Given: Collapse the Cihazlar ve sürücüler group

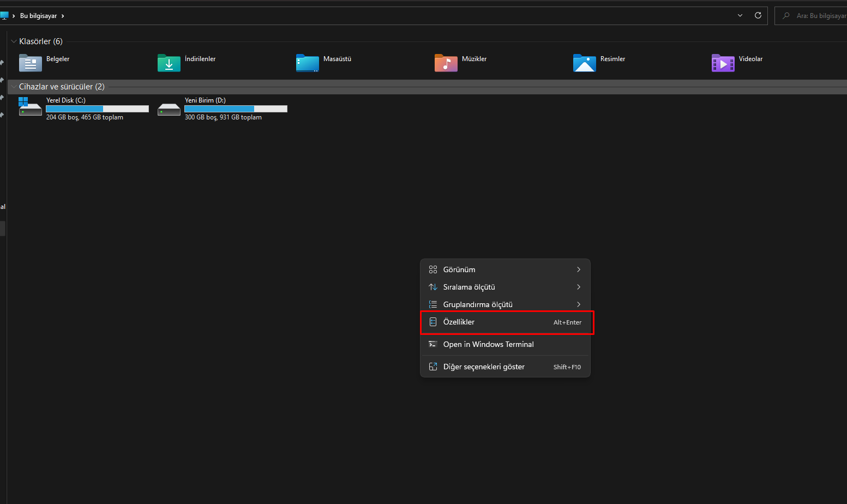Looking at the screenshot, I should pos(14,87).
